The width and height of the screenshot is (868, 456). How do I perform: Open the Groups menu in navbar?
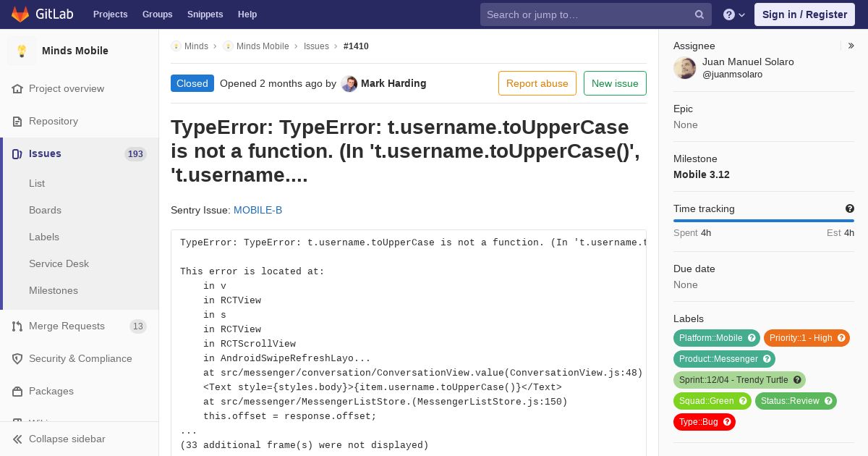pyautogui.click(x=157, y=14)
